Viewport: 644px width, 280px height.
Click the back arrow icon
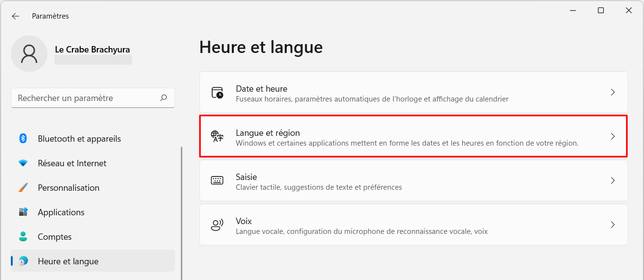[16, 16]
